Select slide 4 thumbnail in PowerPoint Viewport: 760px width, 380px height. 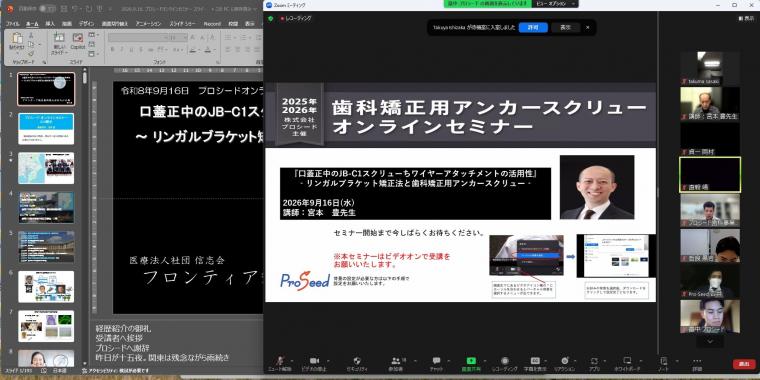(46, 207)
